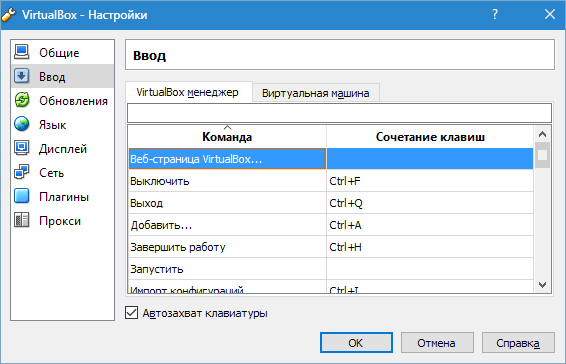Sort by the Команда column header
The width and height of the screenshot is (566, 364).
(x=227, y=136)
